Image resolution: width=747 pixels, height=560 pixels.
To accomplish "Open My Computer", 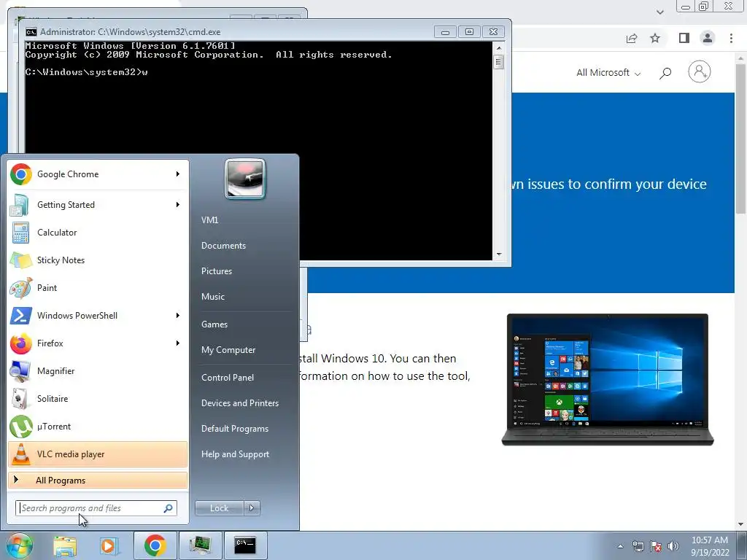I will [228, 350].
